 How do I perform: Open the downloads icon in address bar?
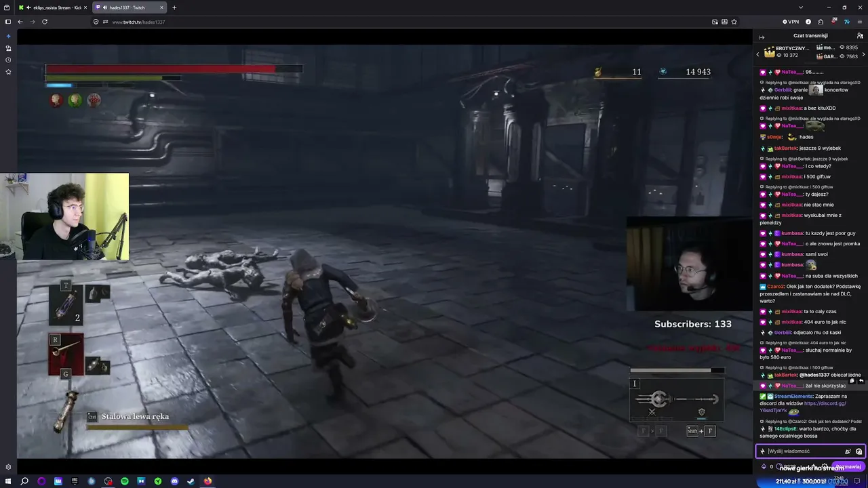(724, 22)
